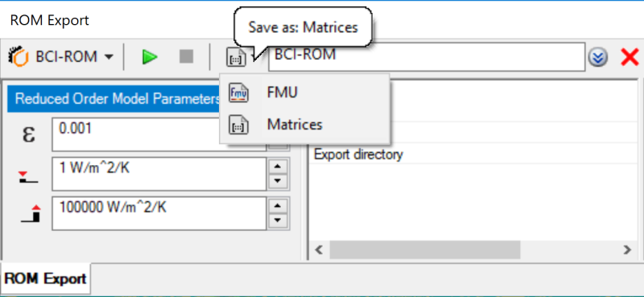The width and height of the screenshot is (644, 297).
Task: Expand the blue double-chevron button
Action: point(598,58)
